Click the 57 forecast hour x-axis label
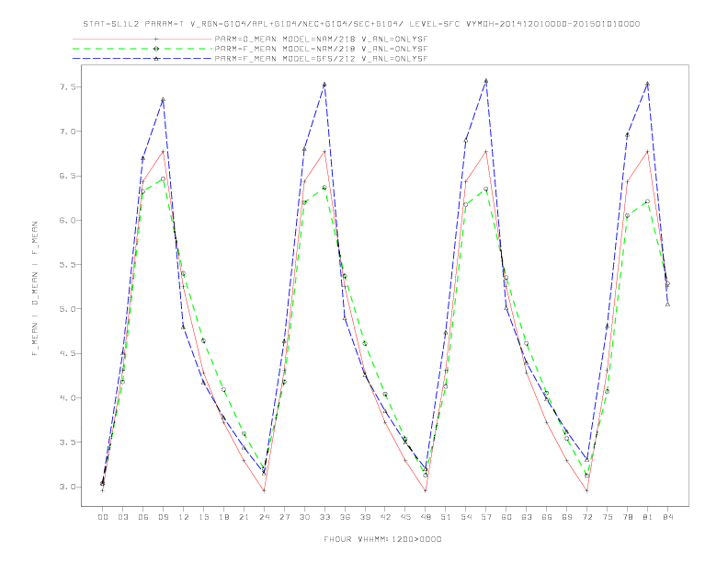The width and height of the screenshot is (728, 563). (486, 517)
